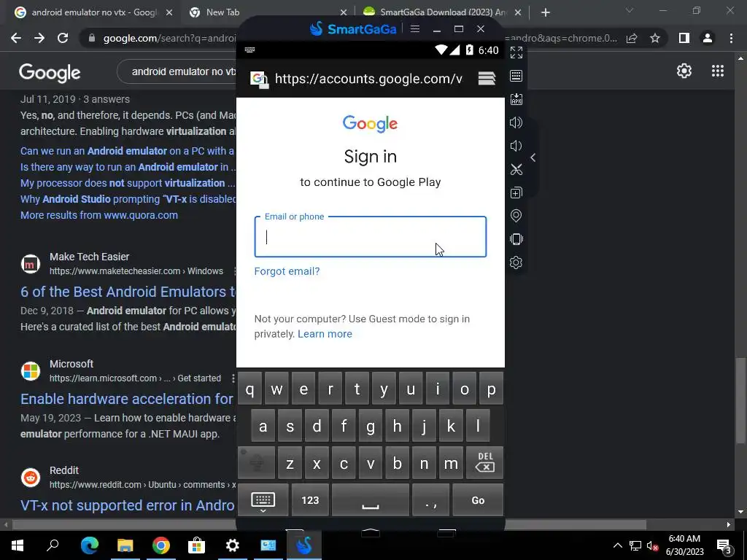The image size is (747, 560).
Task: Reload the Chrome page
Action: click(x=63, y=38)
